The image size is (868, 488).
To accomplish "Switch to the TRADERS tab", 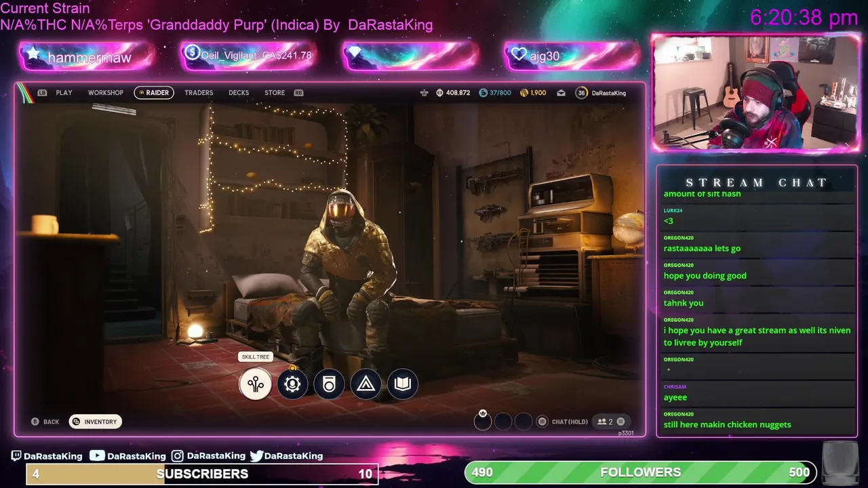I will click(x=199, y=93).
